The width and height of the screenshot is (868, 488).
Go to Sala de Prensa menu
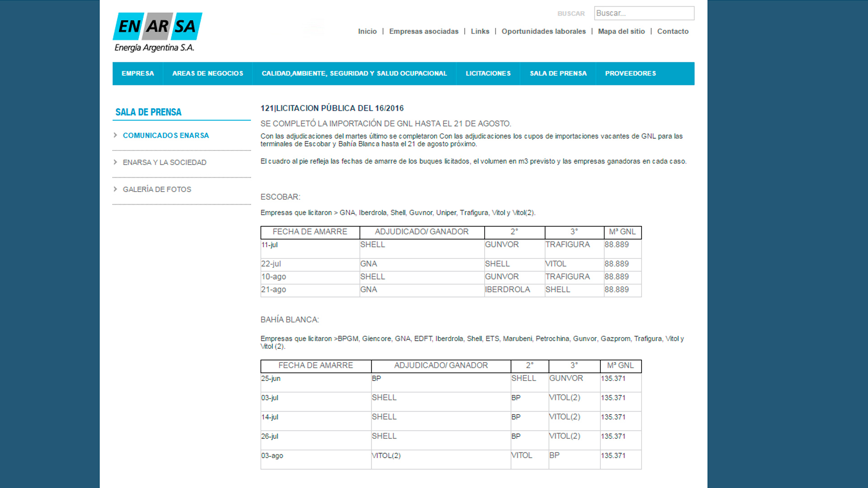558,74
